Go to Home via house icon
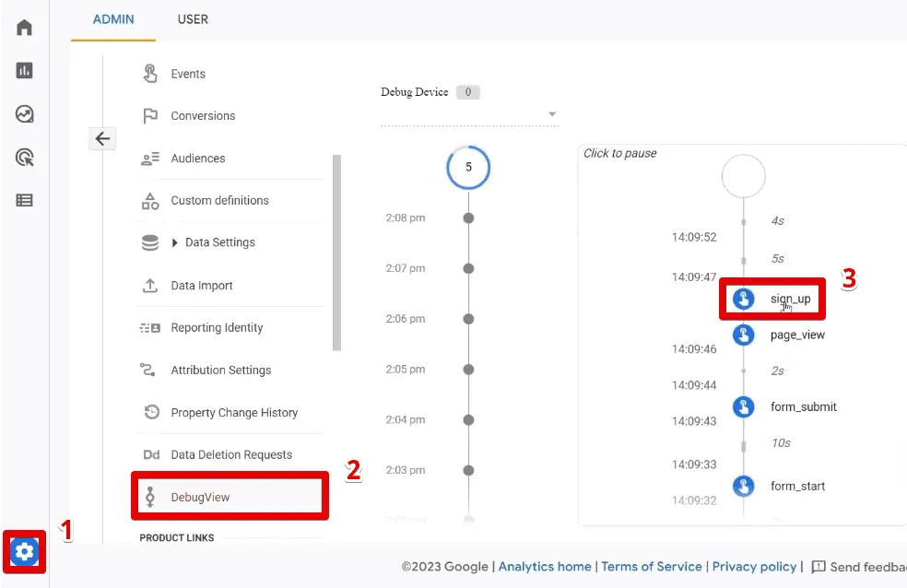This screenshot has width=907, height=588. click(24, 27)
